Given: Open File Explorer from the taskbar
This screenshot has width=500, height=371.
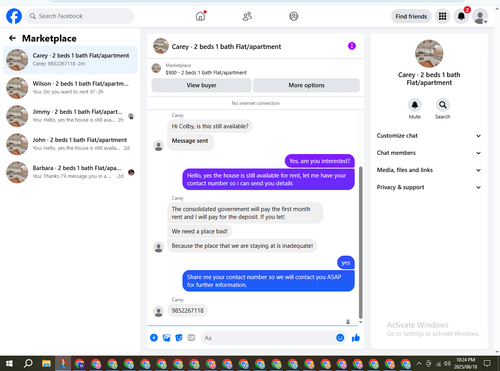Looking at the screenshot, I should click(x=46, y=363).
